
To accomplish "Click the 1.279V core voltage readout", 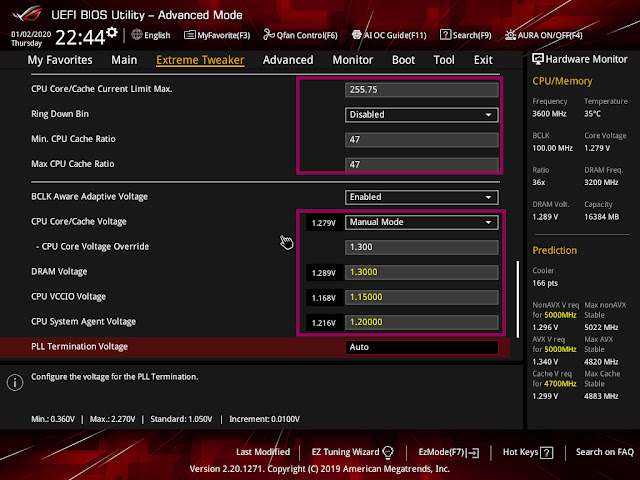I will pos(324,223).
